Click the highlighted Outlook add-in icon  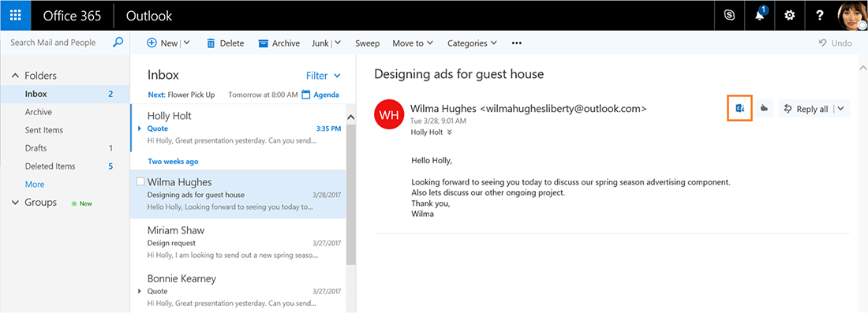(739, 109)
